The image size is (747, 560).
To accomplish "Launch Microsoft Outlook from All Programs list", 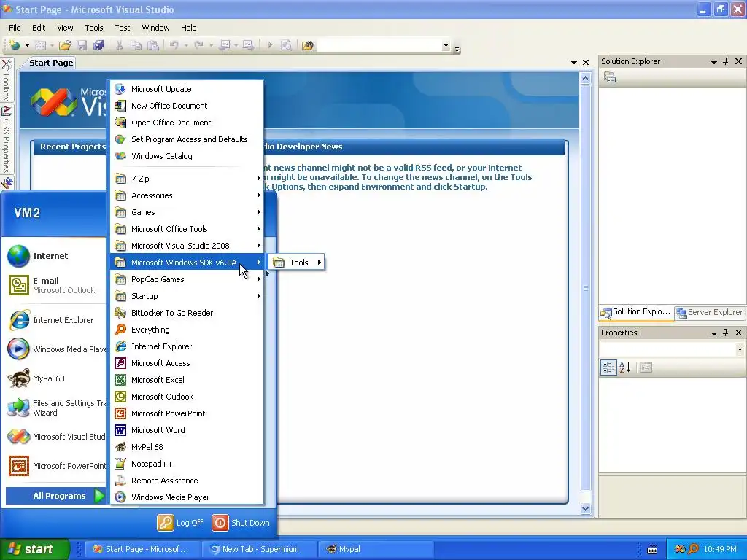I will tap(187, 397).
